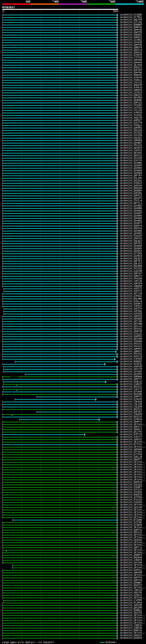The height and width of the screenshot is (644, 146).
Task: Select hit label UniRef100_A4S779
Action: click(x=131, y=369)
